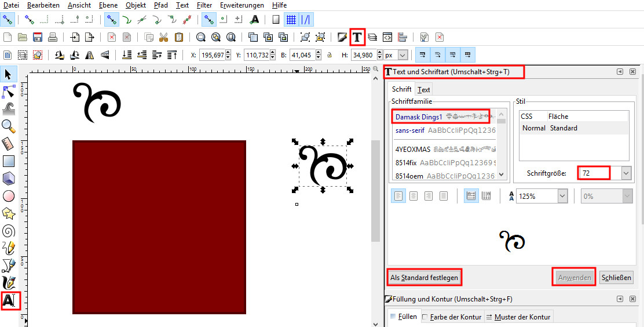Choose the Star and polygon tool
Screen dimensions: 644x327
[9, 213]
